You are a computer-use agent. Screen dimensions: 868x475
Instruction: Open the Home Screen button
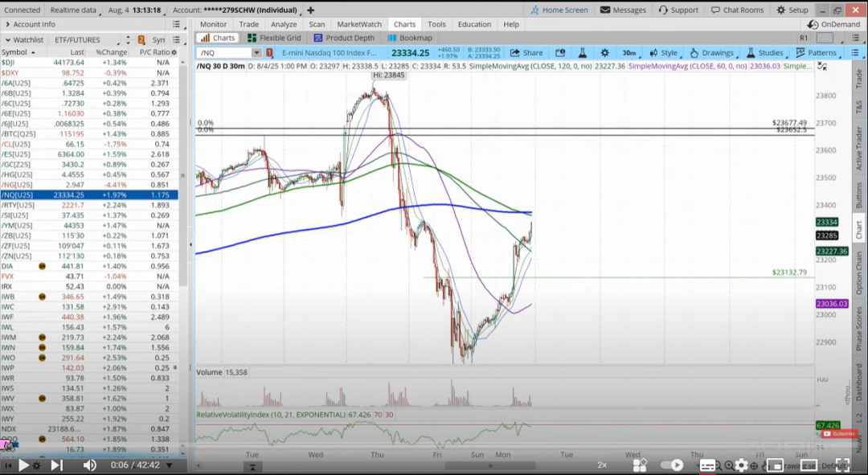(x=559, y=10)
